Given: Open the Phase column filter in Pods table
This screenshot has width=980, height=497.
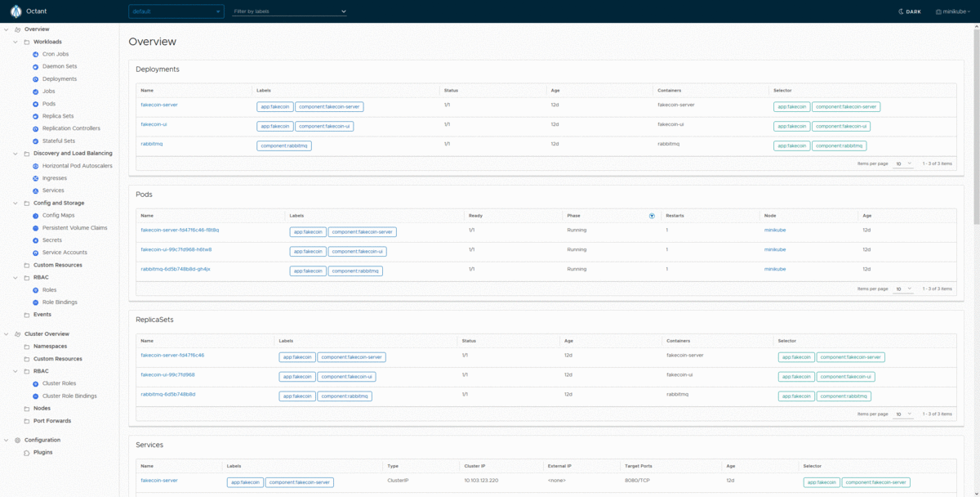Looking at the screenshot, I should (652, 215).
